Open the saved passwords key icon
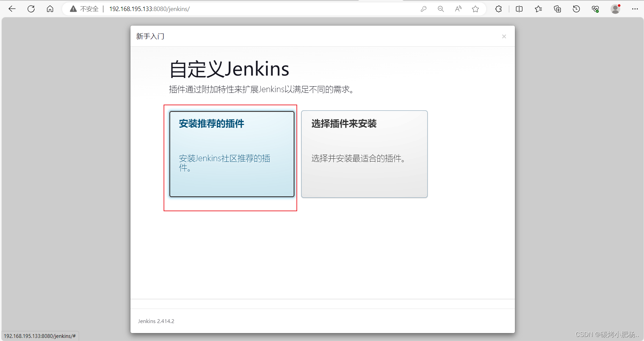Image resolution: width=644 pixels, height=341 pixels. tap(423, 9)
